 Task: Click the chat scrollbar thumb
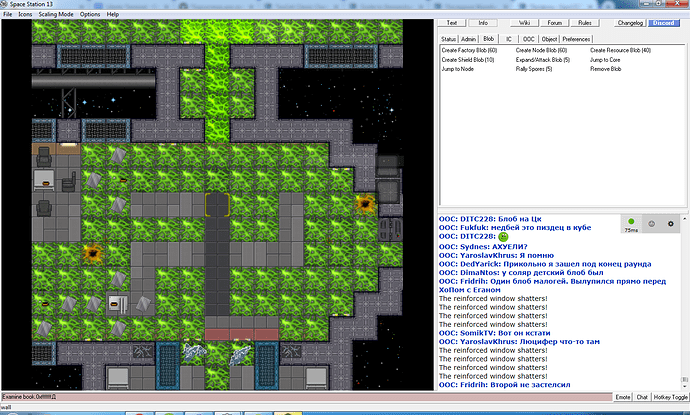pyautogui.click(x=684, y=379)
